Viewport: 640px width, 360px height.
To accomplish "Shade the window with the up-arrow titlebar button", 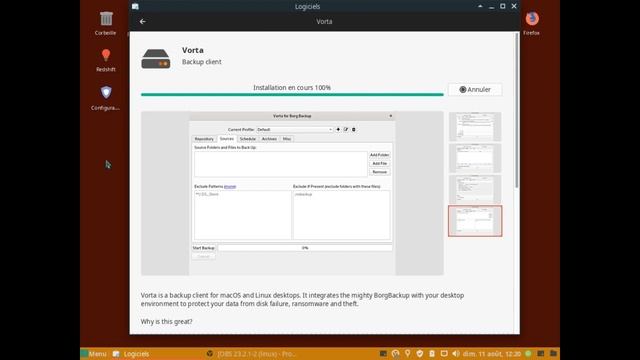I will coord(480,6).
